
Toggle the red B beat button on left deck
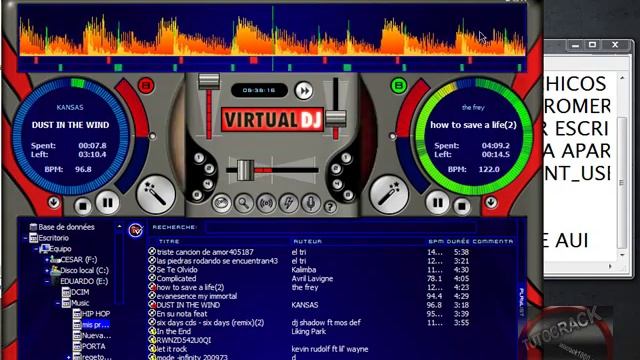point(146,86)
